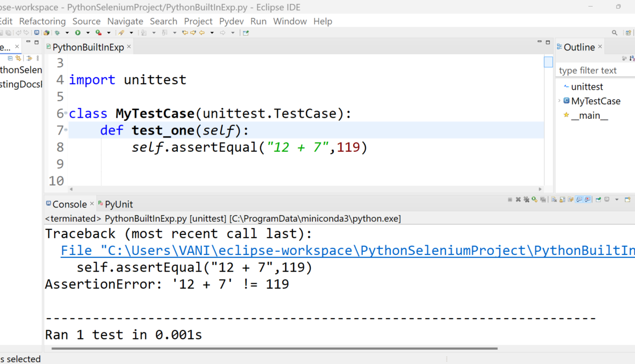Toggle Scroll Lock in Console toolbar
The height and width of the screenshot is (364, 635).
tap(562, 200)
